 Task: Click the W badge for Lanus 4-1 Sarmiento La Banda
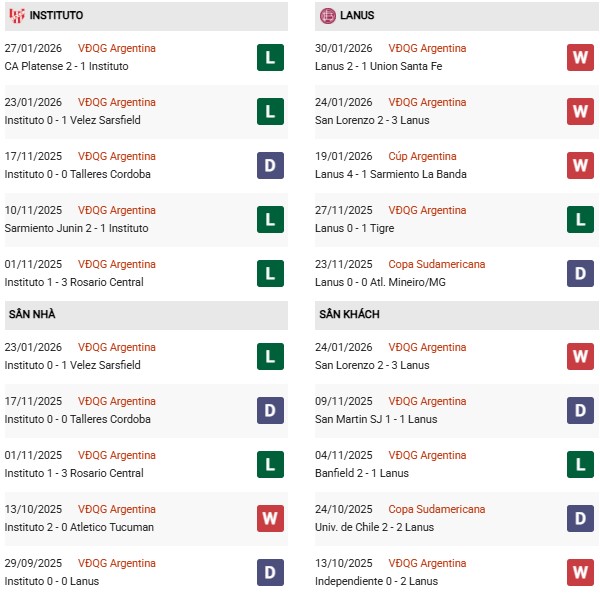(580, 165)
